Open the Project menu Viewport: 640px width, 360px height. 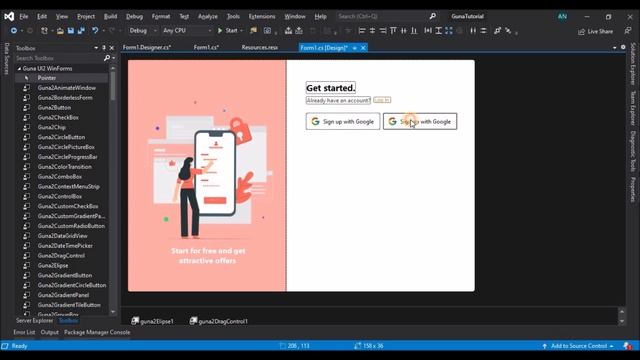(x=86, y=16)
